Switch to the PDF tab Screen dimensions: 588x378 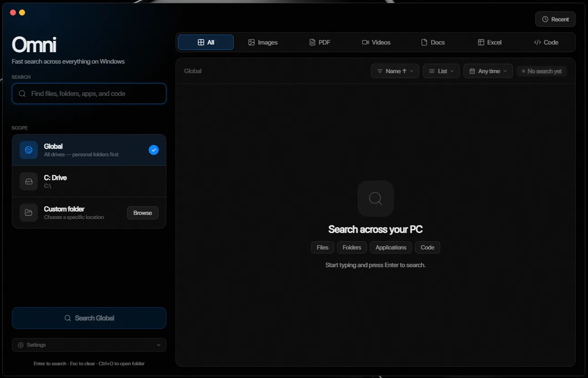click(320, 42)
